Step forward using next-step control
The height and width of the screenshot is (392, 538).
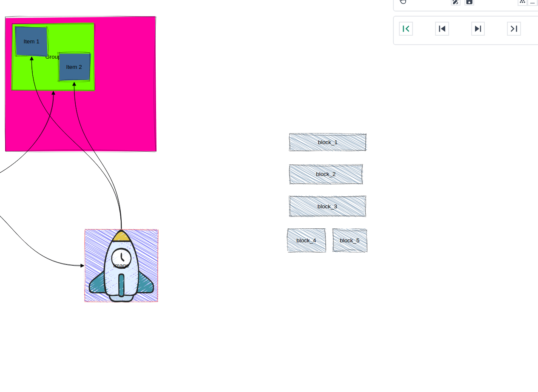[478, 28]
